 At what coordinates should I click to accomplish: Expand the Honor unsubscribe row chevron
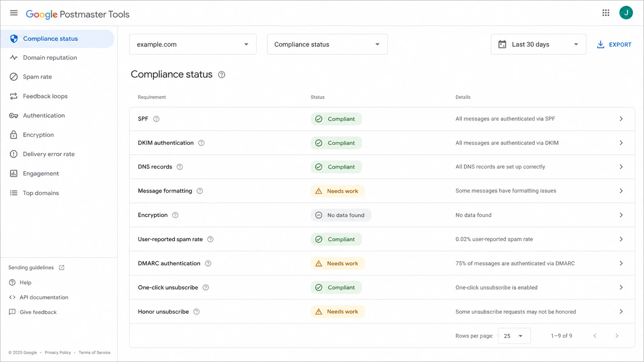(x=621, y=312)
